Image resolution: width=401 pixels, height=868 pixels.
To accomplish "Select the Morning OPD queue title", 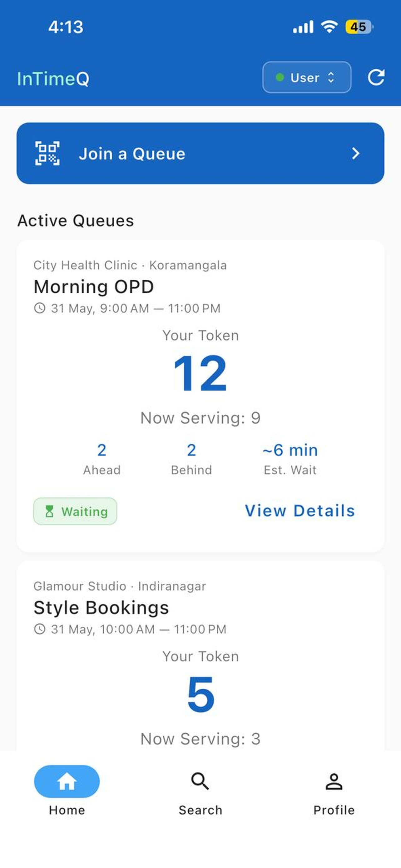I will pos(94,287).
